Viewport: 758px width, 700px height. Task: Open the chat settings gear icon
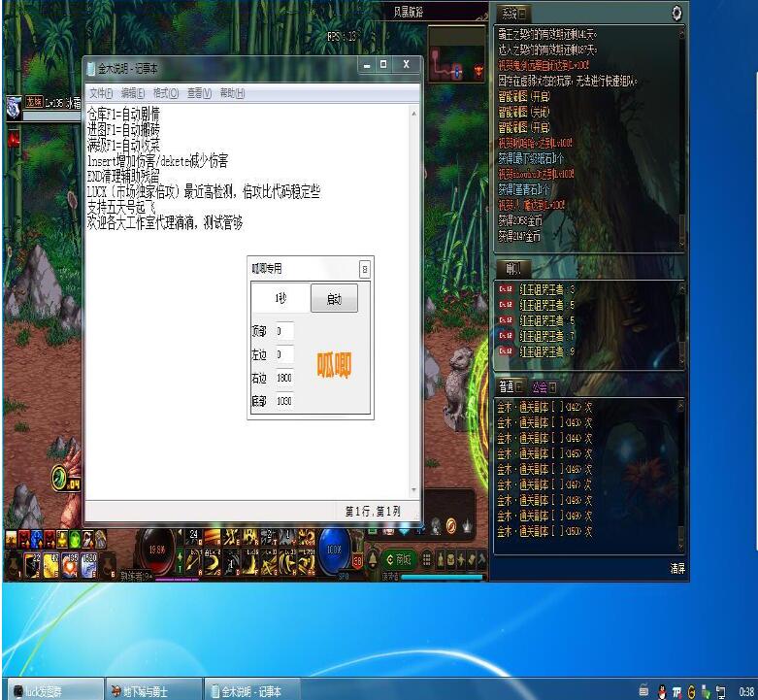tap(676, 13)
